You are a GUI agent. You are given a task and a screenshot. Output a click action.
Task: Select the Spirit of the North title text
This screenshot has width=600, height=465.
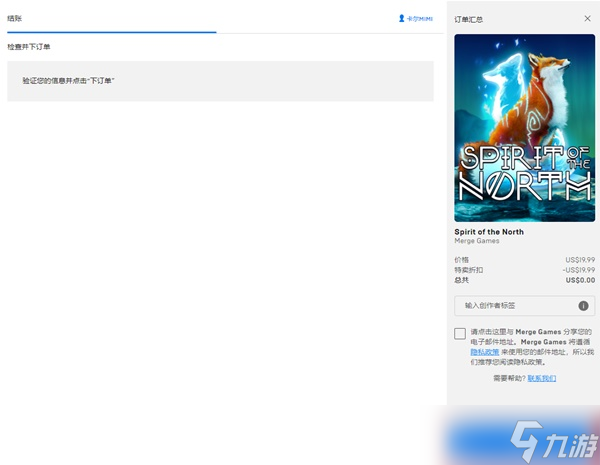click(x=489, y=232)
